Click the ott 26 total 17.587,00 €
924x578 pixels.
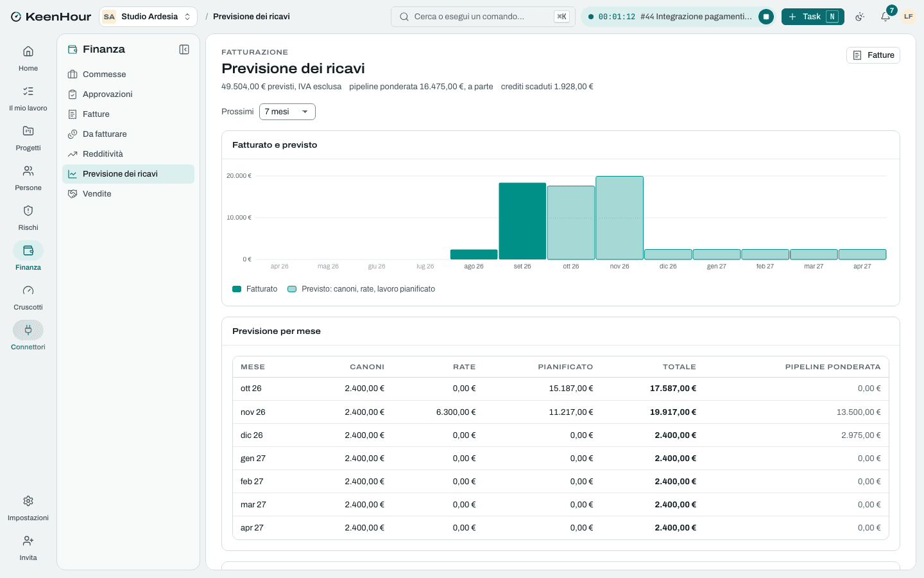[x=673, y=389]
